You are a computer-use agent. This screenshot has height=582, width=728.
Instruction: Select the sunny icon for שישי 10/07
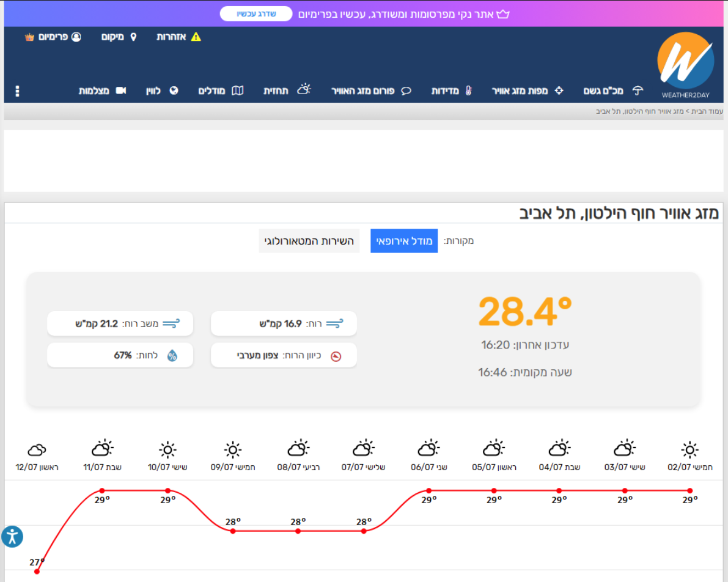pos(167,449)
